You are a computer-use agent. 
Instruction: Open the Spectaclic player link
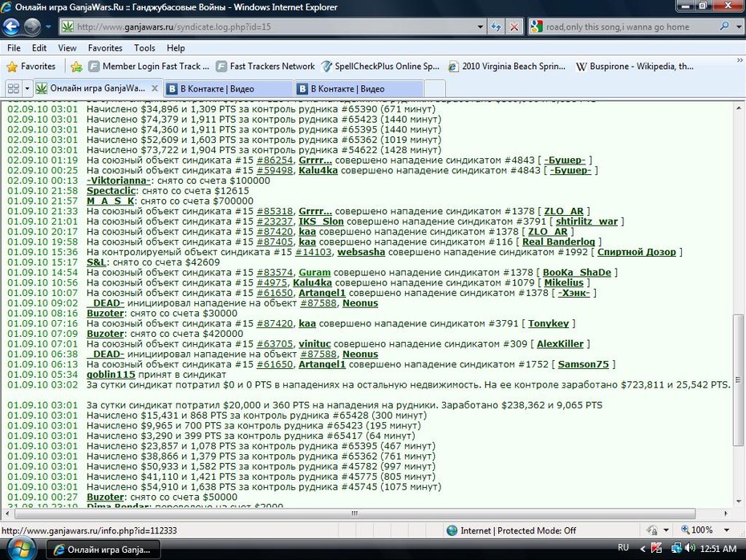(111, 191)
